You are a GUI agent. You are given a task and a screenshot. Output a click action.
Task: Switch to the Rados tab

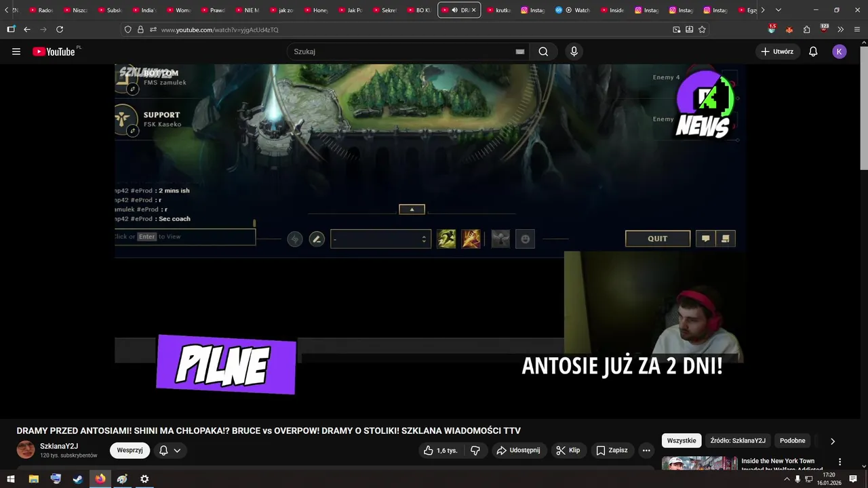coord(41,10)
